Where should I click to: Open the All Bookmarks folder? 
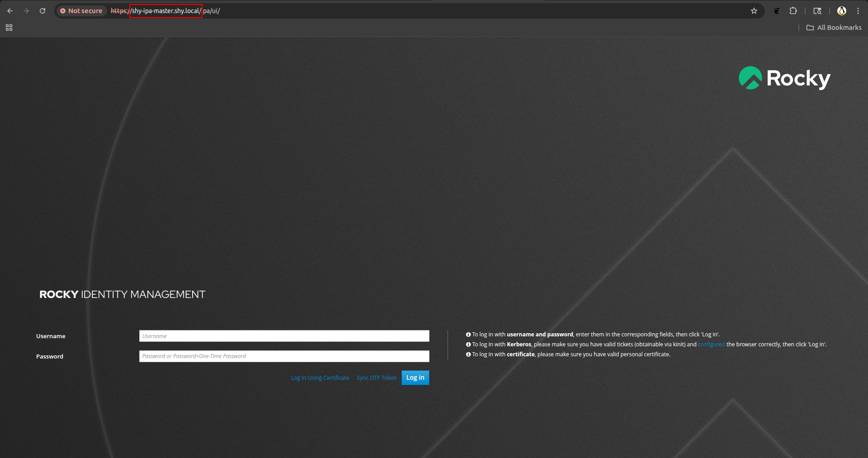(x=834, y=27)
